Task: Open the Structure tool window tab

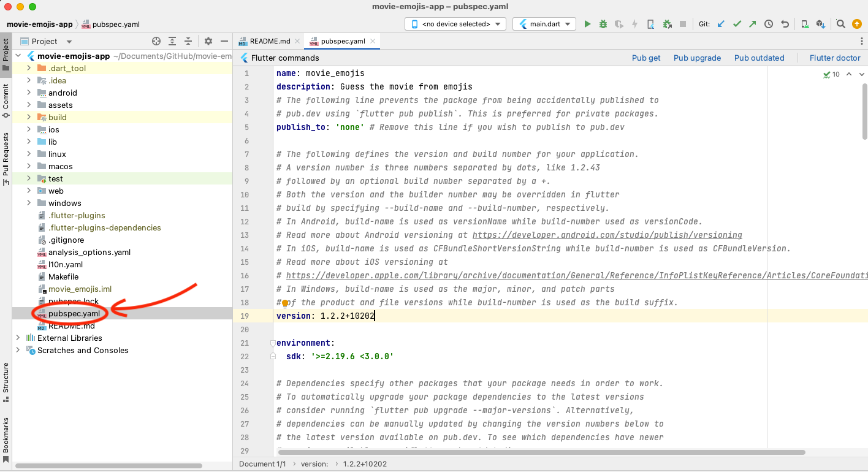Action: [6, 382]
